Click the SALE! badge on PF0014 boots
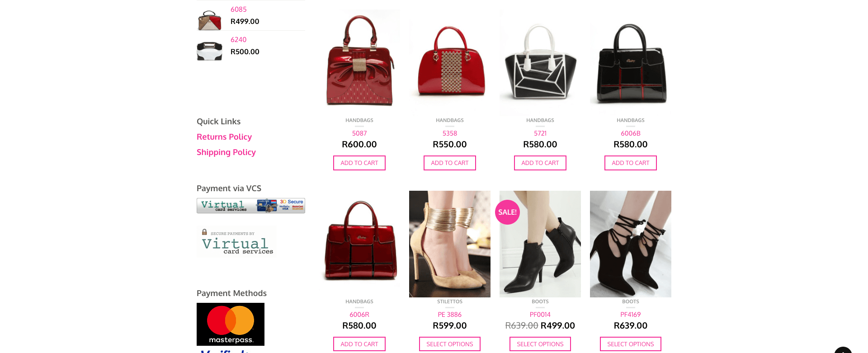 tap(507, 212)
